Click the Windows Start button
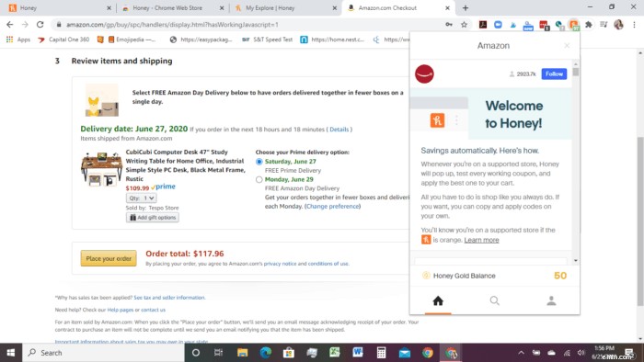The height and width of the screenshot is (362, 644). point(11,353)
